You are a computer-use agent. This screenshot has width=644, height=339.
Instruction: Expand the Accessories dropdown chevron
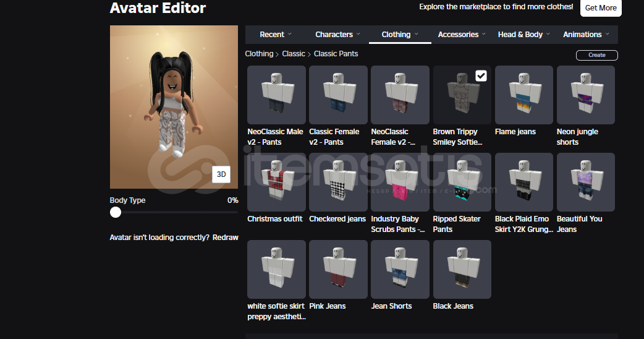tap(483, 34)
